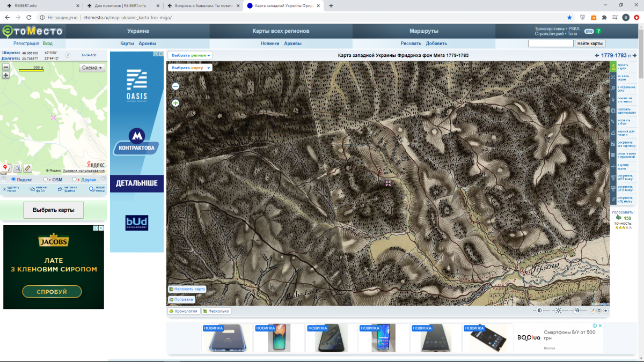Click the download map (скачать карту) icon
The width and height of the screenshot is (644, 362).
point(613,67)
